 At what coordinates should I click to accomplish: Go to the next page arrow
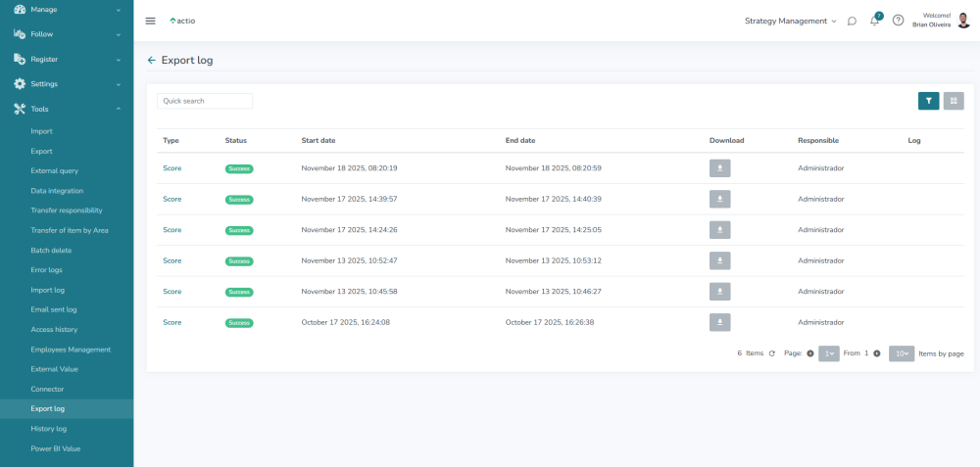877,353
